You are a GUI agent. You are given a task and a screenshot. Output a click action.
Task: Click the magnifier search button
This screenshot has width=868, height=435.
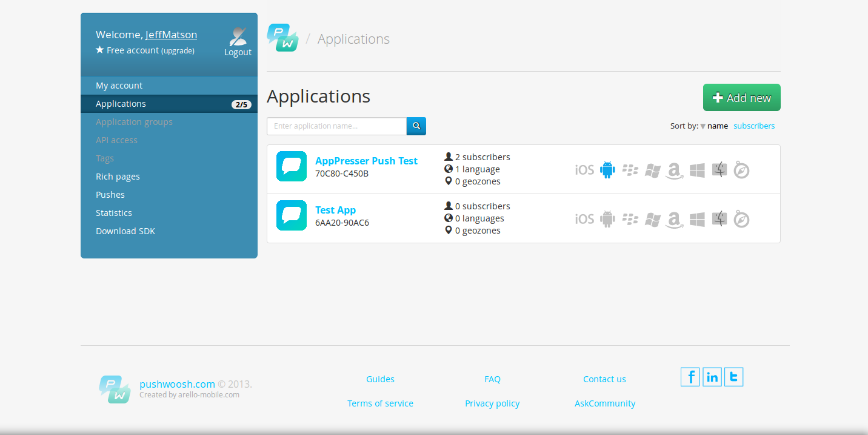pyautogui.click(x=416, y=126)
